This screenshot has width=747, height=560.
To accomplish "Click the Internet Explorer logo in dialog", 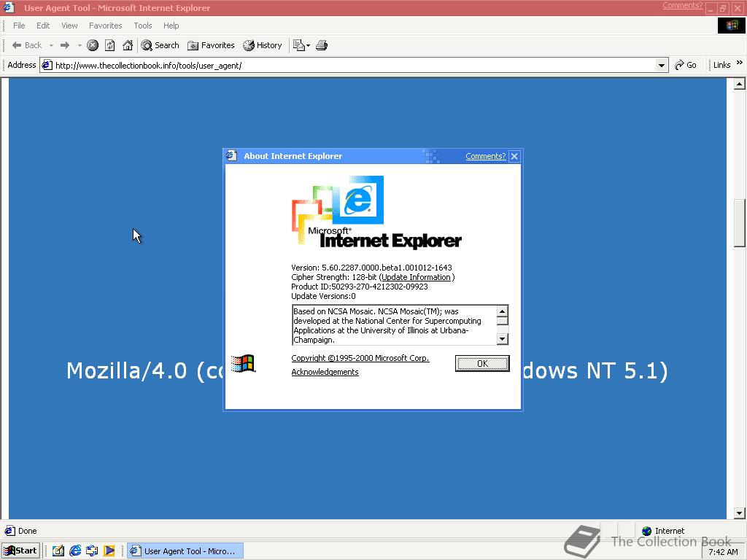I will [x=376, y=212].
